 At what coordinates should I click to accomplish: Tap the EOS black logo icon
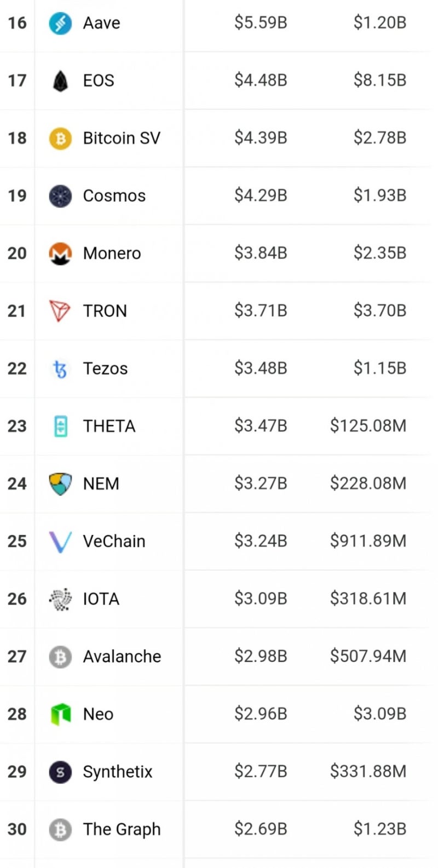pos(60,81)
